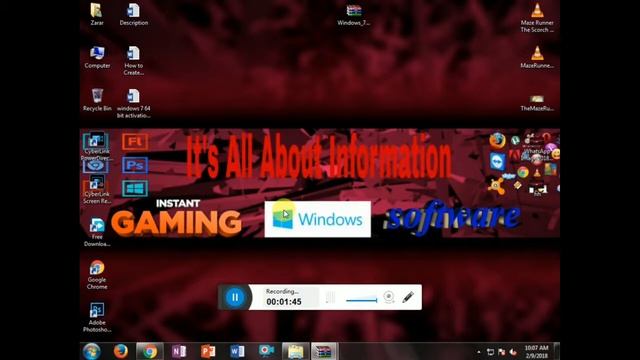Viewport: 640px width, 360px height.
Task: Select CyberLink PowerDirector shortcut
Action: tap(96, 146)
